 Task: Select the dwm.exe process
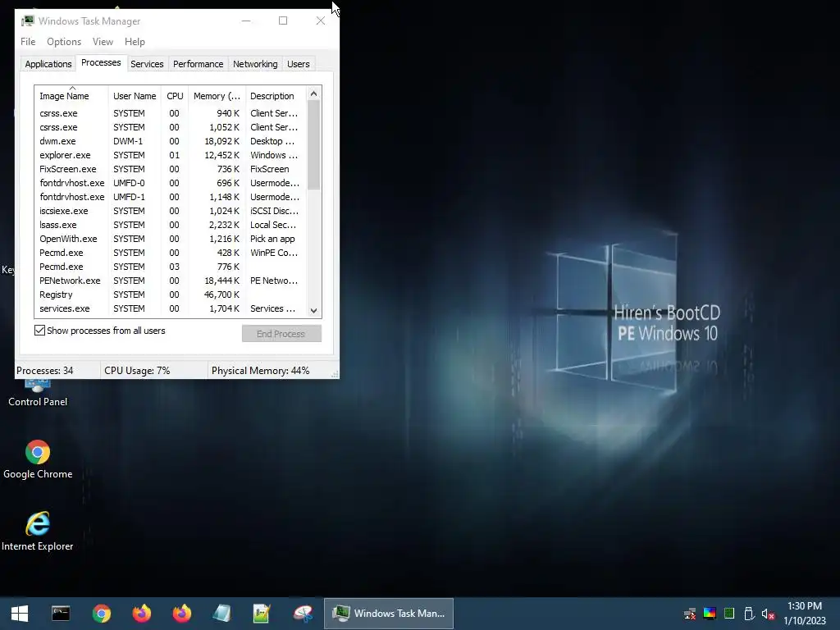pos(171,141)
